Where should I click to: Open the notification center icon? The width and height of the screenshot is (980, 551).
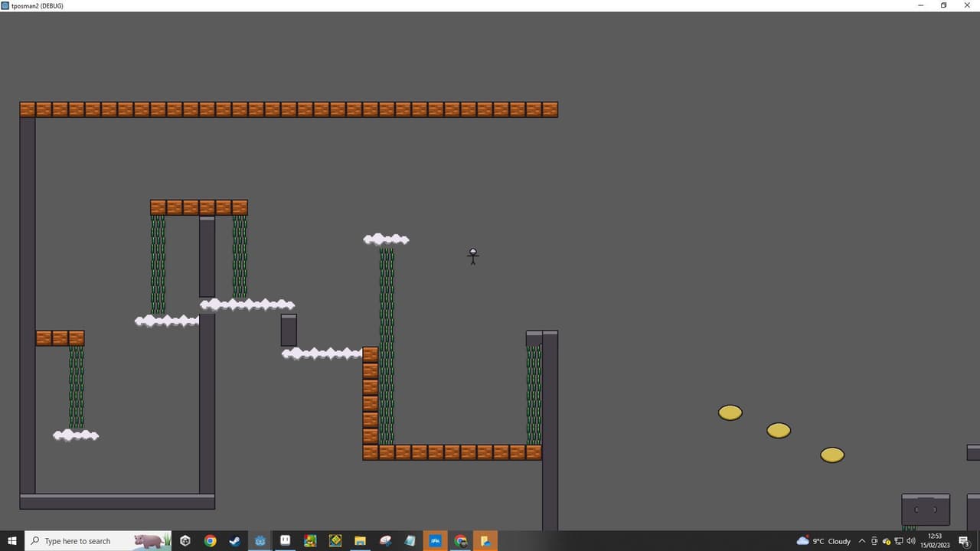click(x=965, y=541)
